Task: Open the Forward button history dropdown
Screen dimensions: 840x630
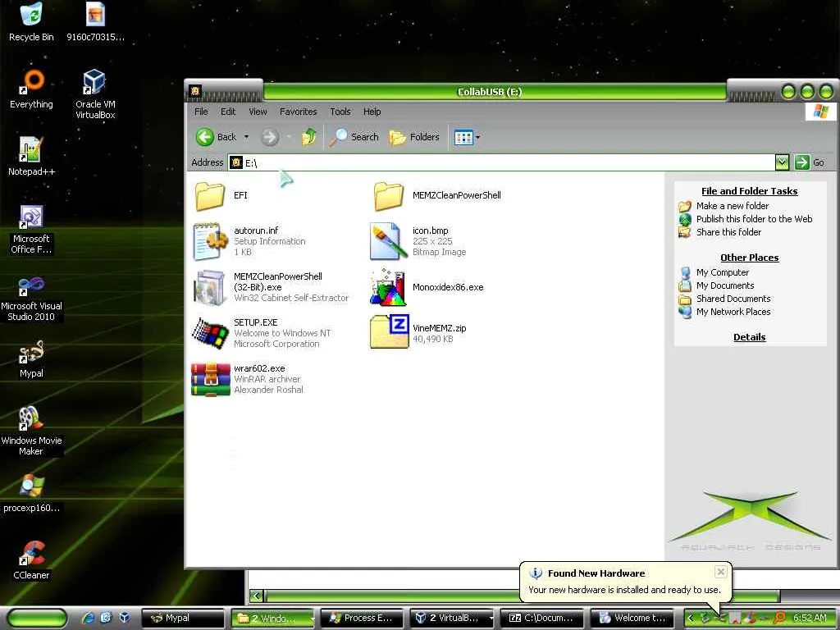Action: 289,137
